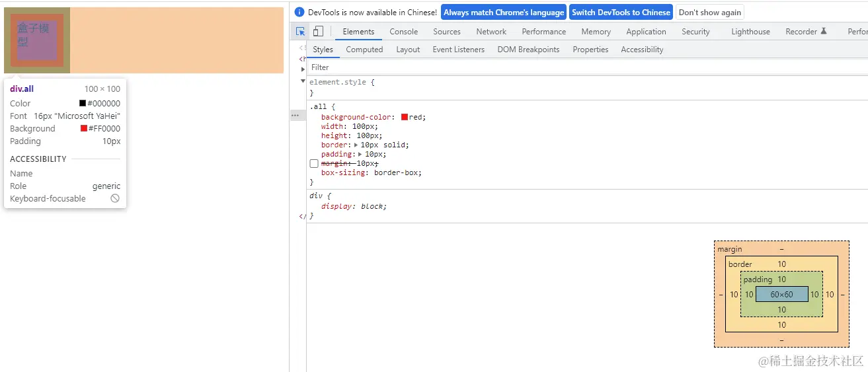Click the border label in box model
The image size is (868, 372).
point(740,264)
